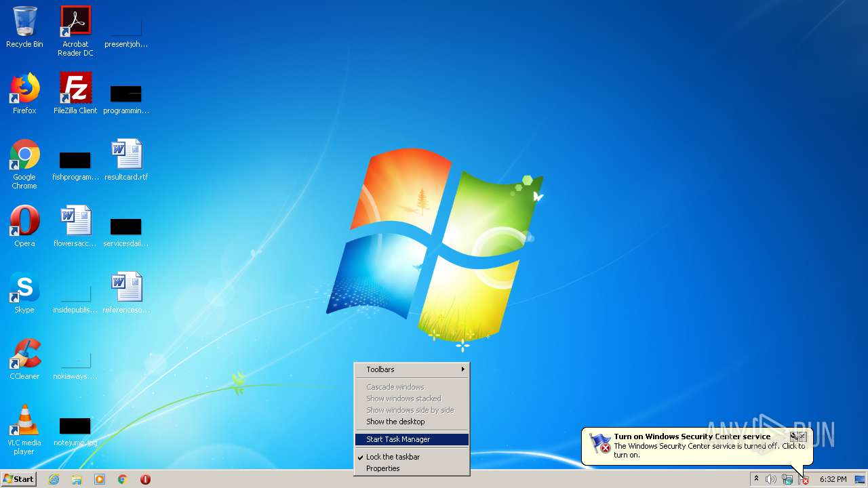868x488 pixels.
Task: Open taskbar Properties from menu
Action: coord(412,468)
